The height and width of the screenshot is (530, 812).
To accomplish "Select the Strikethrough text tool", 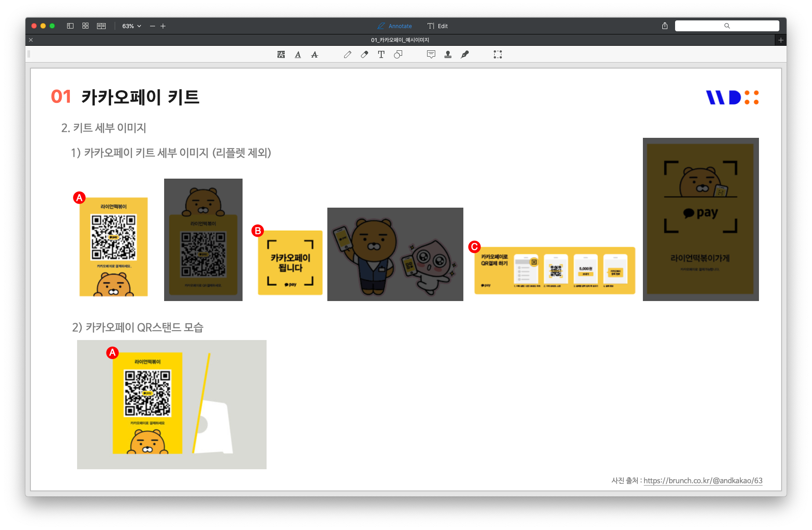I will click(315, 54).
